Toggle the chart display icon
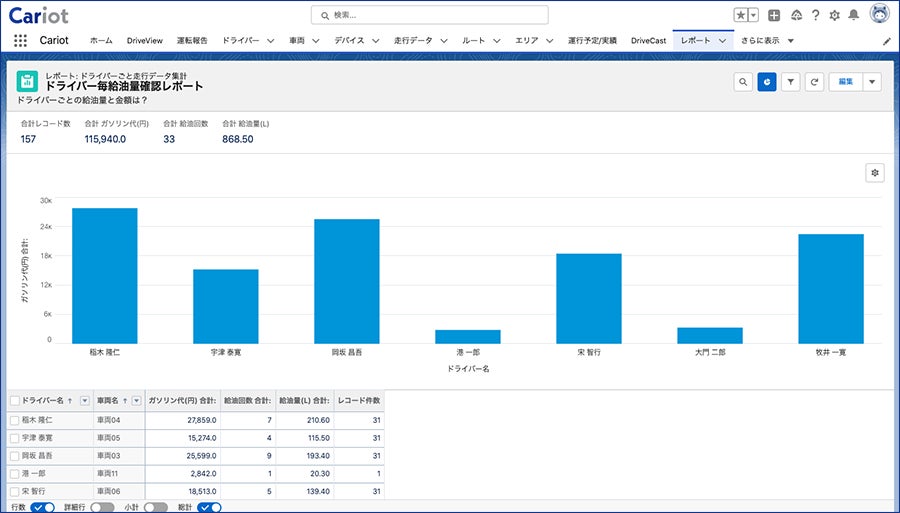 [767, 82]
